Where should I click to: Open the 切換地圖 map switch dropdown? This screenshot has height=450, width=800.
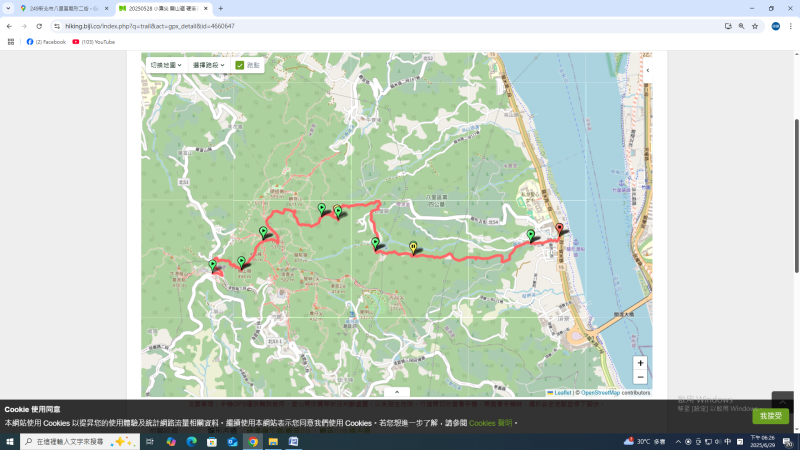click(x=165, y=65)
